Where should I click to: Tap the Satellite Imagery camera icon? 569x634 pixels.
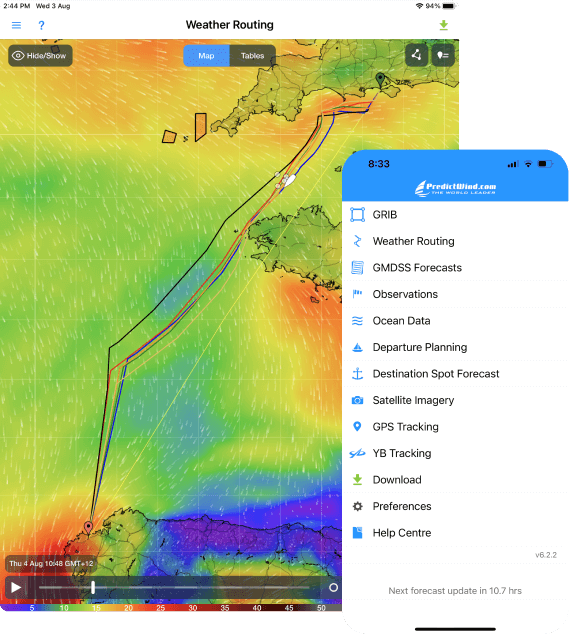coord(357,400)
